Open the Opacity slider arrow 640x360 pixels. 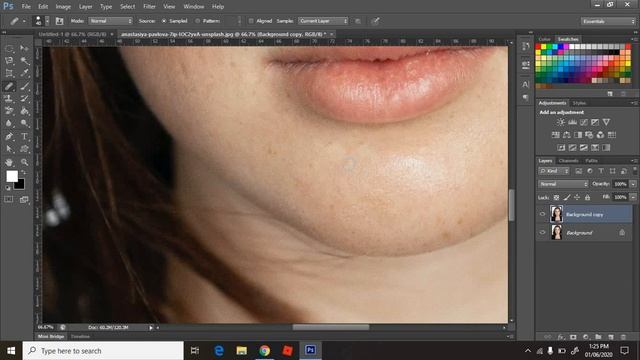pos(633,184)
